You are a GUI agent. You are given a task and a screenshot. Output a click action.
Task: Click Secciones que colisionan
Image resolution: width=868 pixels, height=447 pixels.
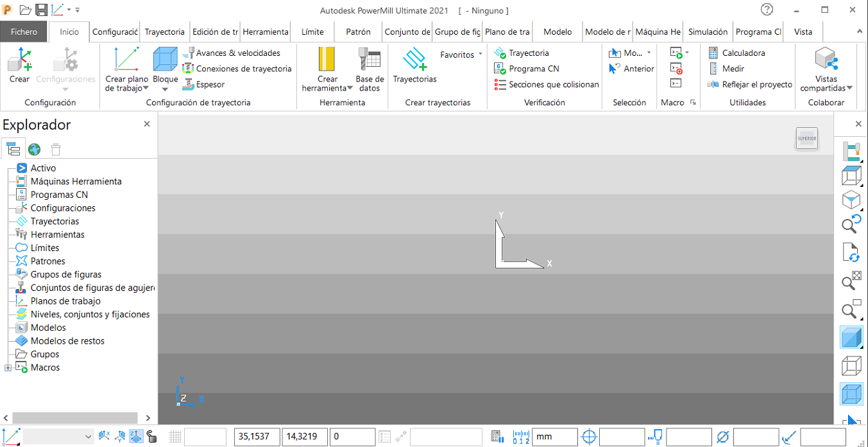tap(547, 84)
